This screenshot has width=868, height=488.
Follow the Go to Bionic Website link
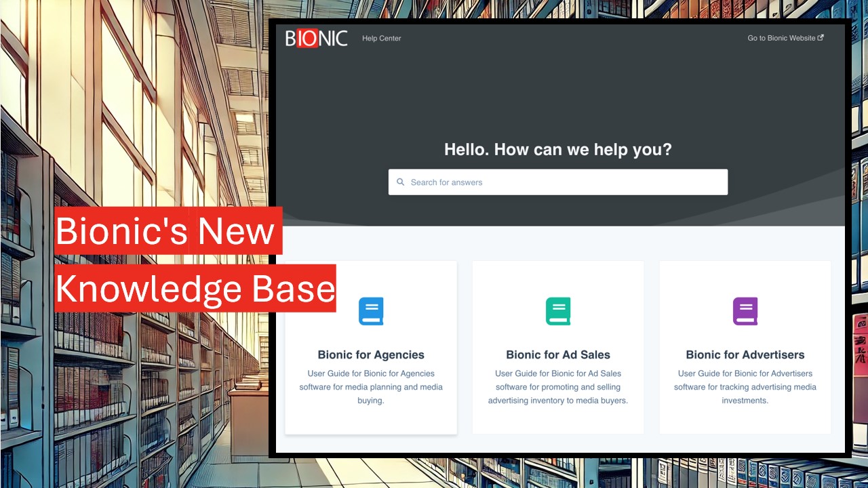pos(781,39)
